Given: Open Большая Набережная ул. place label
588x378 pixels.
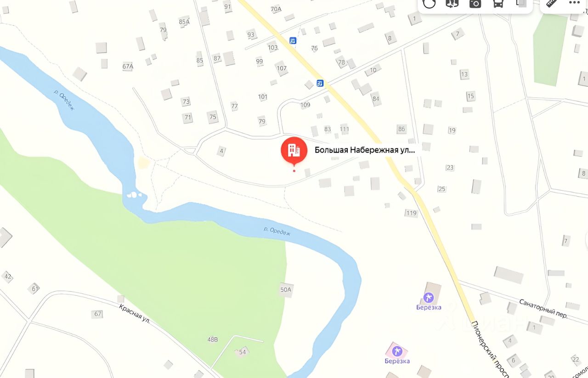Looking at the screenshot, I should click(365, 150).
